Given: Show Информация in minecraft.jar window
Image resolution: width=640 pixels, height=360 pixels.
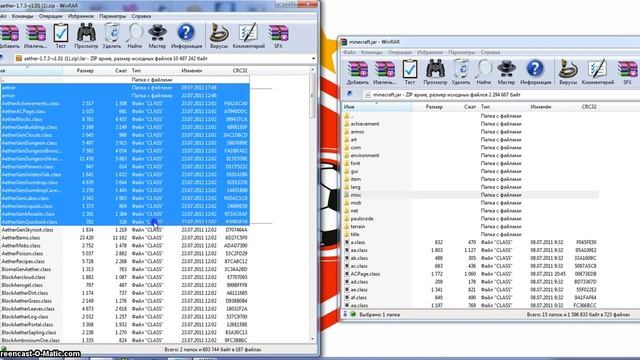Looking at the screenshot, I should click(535, 72).
